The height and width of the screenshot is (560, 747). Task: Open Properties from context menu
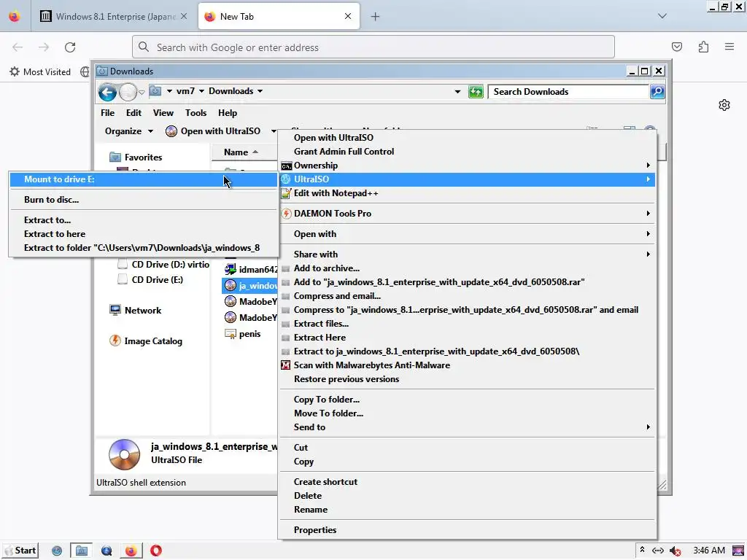click(468, 530)
